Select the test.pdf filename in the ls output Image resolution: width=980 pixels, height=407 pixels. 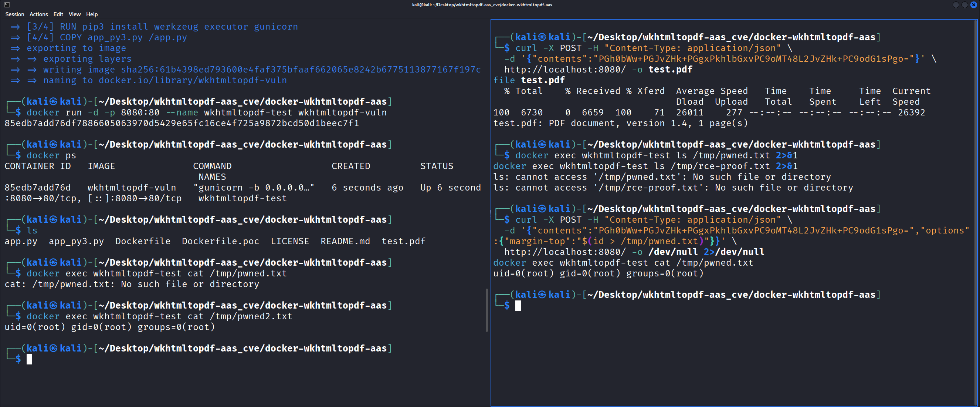coord(403,241)
